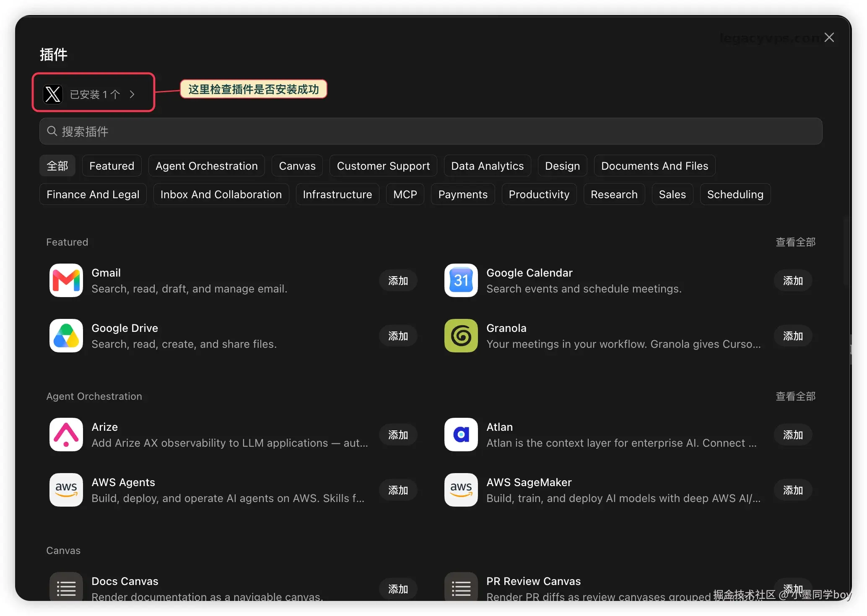Click the PR Review Canvas icon
Image resolution: width=867 pixels, height=616 pixels.
coord(461,587)
